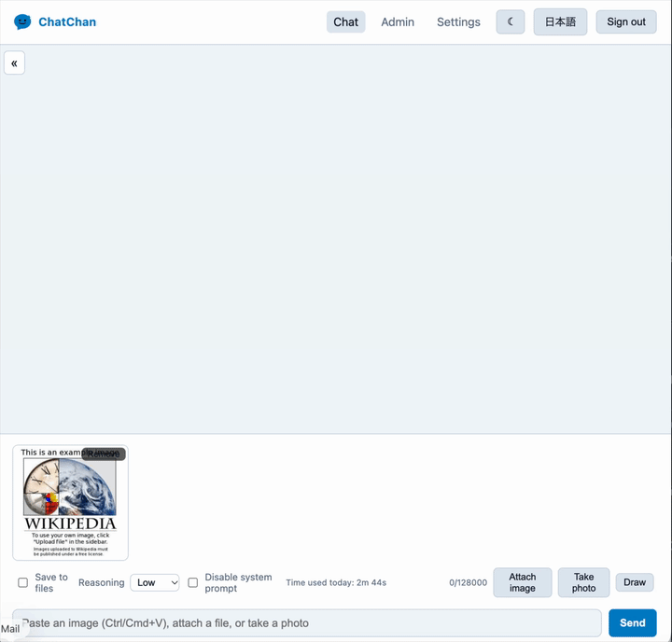Toggle dark mode with the moon icon

[x=510, y=21]
